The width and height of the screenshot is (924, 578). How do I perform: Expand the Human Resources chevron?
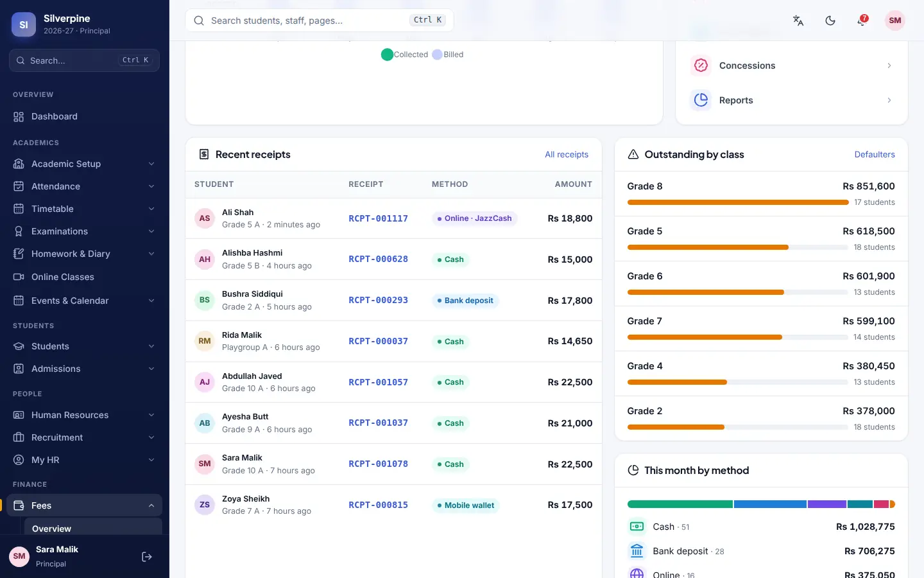(x=151, y=415)
